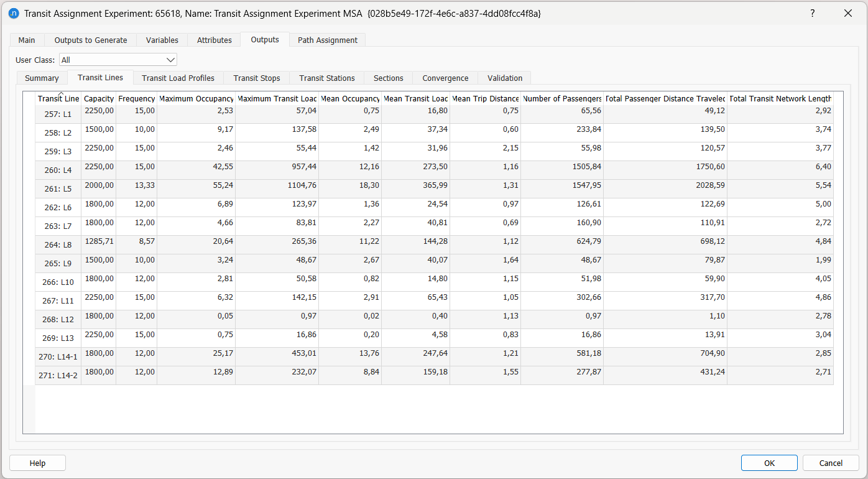Open the User Class dropdown
Image resolution: width=868 pixels, height=479 pixels.
coord(118,60)
